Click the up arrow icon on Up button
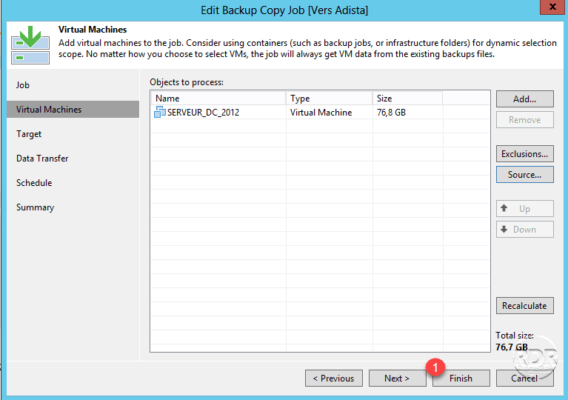Viewport: 568px width, 400px height. 504,208
